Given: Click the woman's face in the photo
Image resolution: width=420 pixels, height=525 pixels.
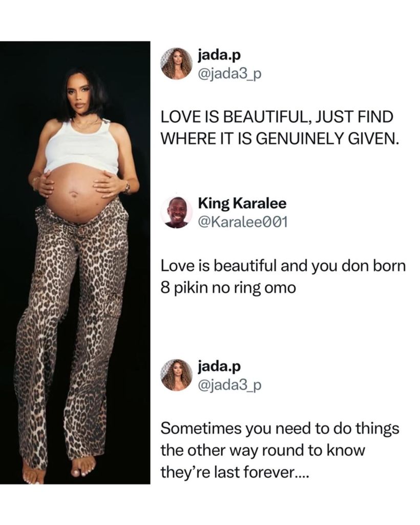Looking at the screenshot, I should tap(79, 94).
